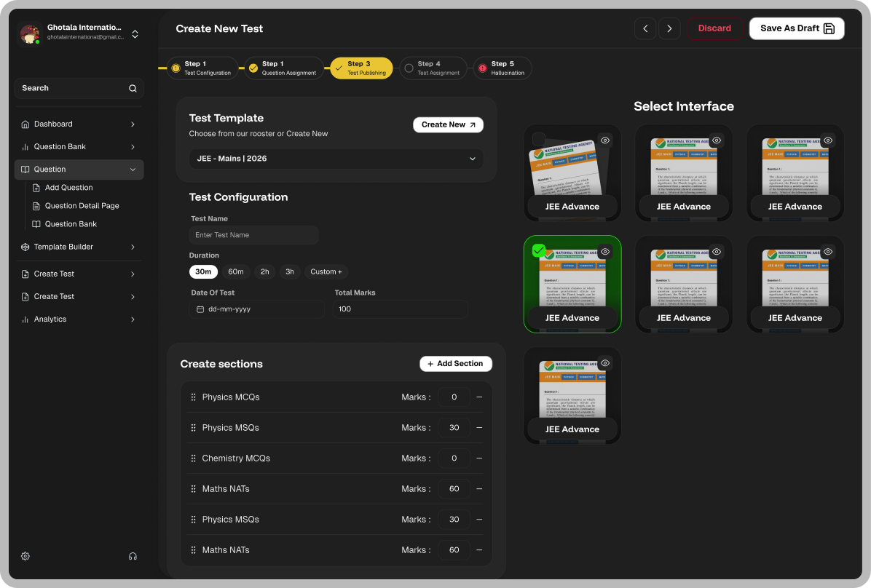Viewport: 871px width, 588px height.
Task: Select the 3h duration option
Action: pos(290,271)
